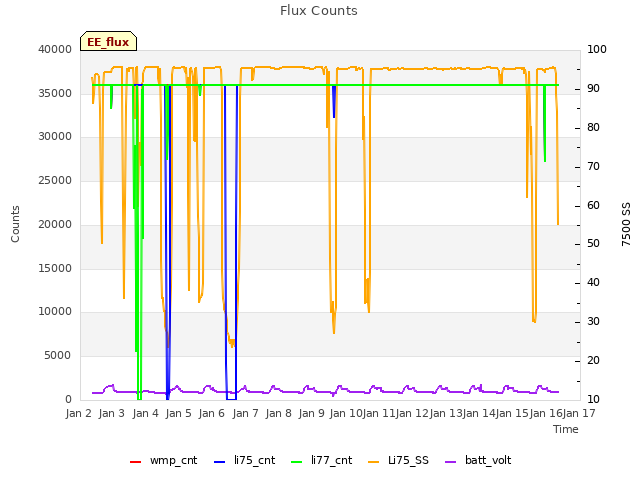Click the EE_flux tab label
Image resolution: width=640 pixels, height=480 pixels.
(x=108, y=42)
